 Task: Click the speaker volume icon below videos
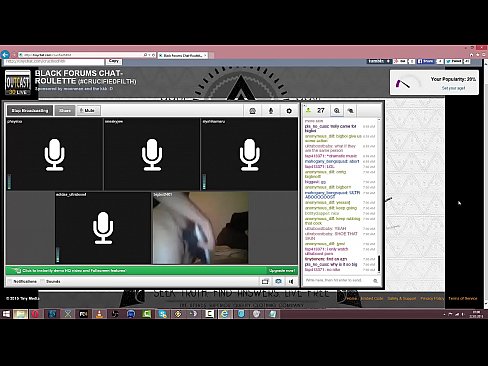(291, 282)
